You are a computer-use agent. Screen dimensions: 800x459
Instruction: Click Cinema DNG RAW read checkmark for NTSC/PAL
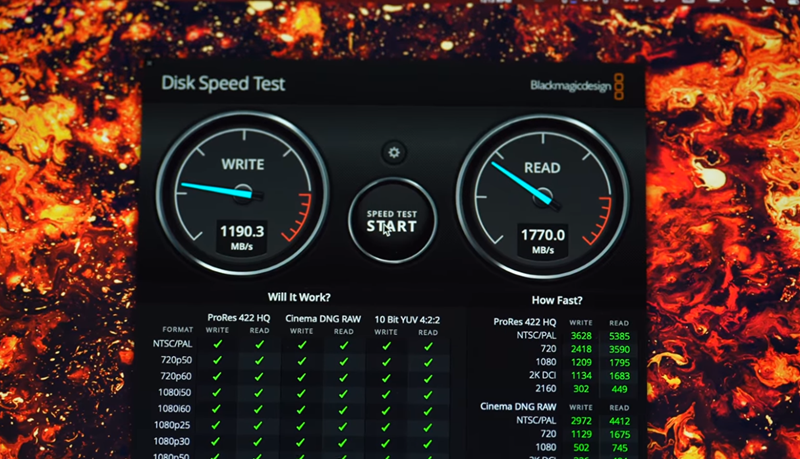click(x=344, y=346)
